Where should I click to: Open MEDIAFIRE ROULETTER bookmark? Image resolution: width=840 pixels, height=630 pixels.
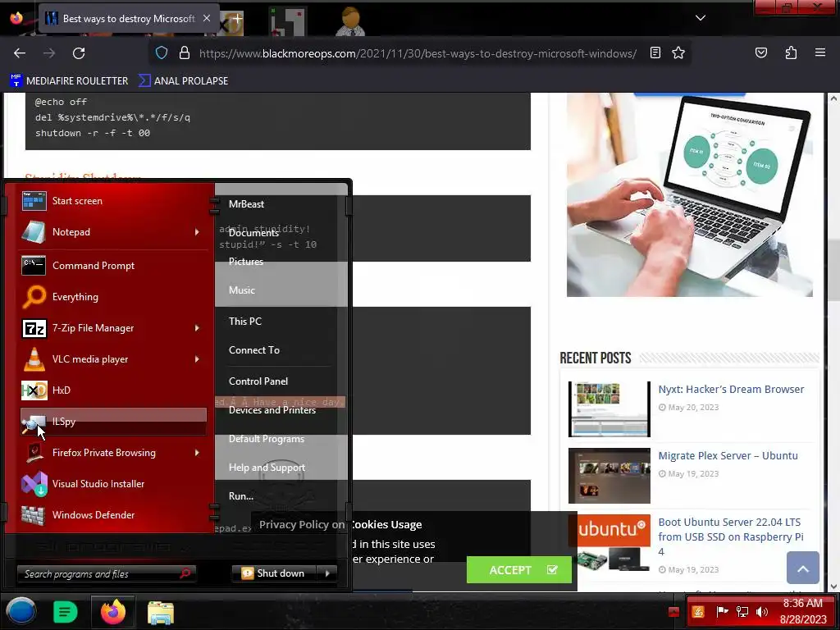pos(69,81)
